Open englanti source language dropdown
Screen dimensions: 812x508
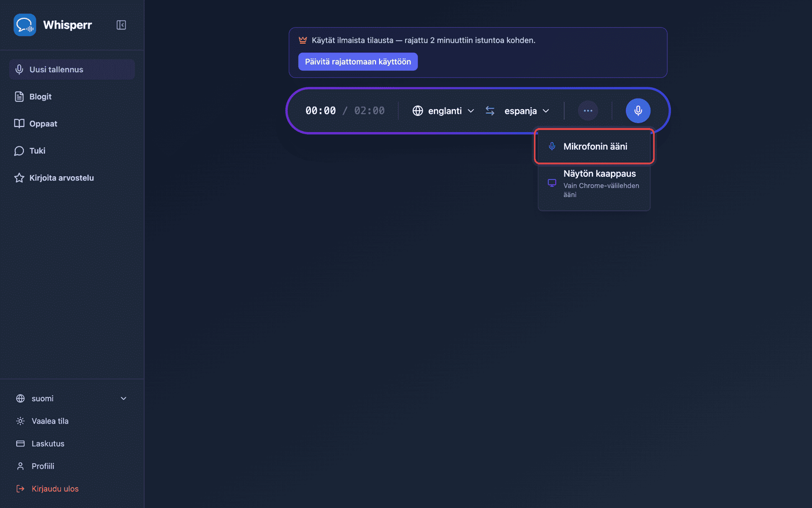[443, 111]
